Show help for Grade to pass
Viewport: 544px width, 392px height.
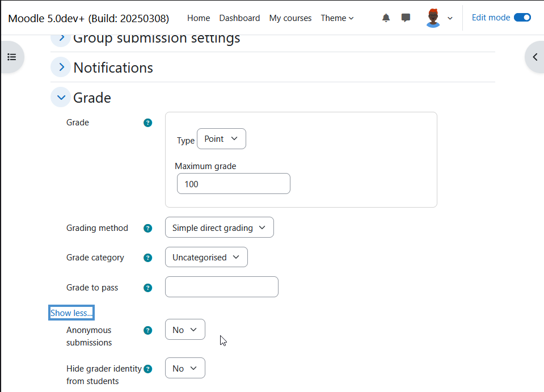click(x=148, y=288)
